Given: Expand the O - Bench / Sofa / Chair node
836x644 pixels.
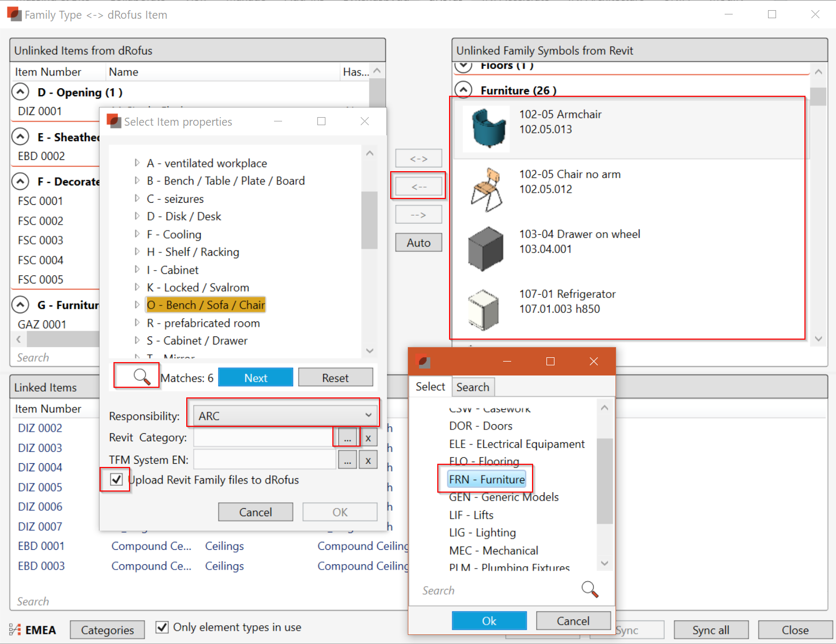Looking at the screenshot, I should [x=137, y=305].
